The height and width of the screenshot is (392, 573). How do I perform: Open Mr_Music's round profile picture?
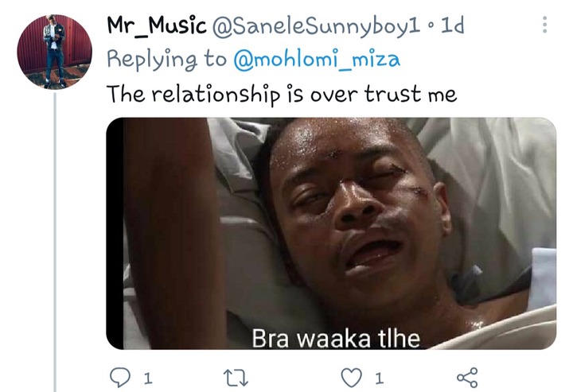tap(54, 52)
